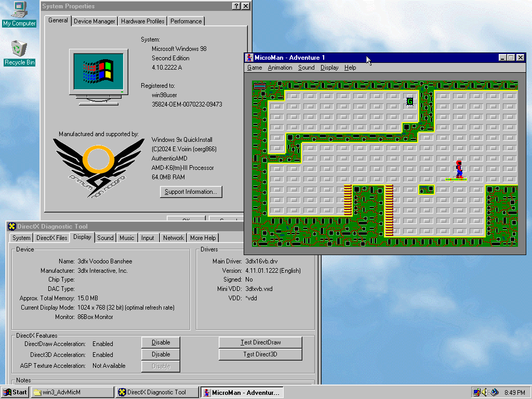This screenshot has width=532, height=399.
Task: Click the '86Box Monitor' value
Action: coord(95,317)
